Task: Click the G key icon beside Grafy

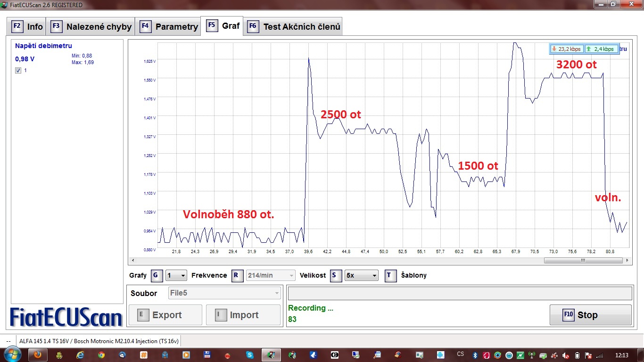Action: tap(157, 276)
